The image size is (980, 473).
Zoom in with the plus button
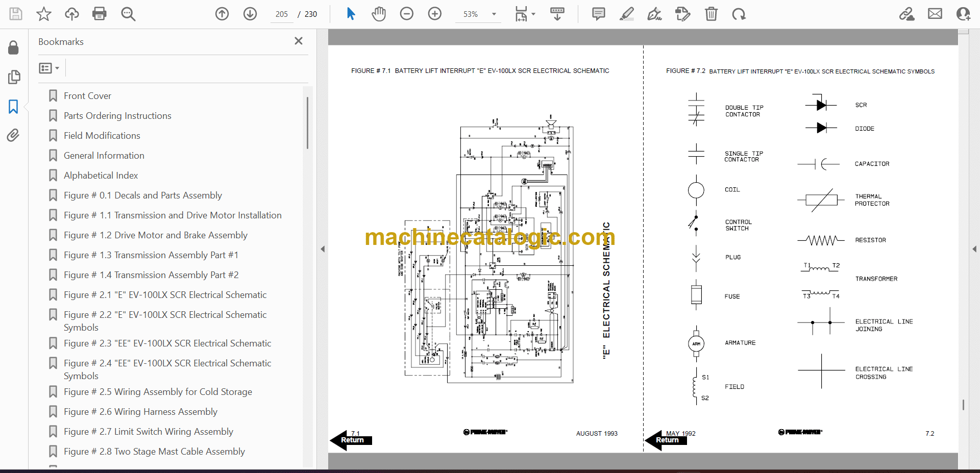435,14
